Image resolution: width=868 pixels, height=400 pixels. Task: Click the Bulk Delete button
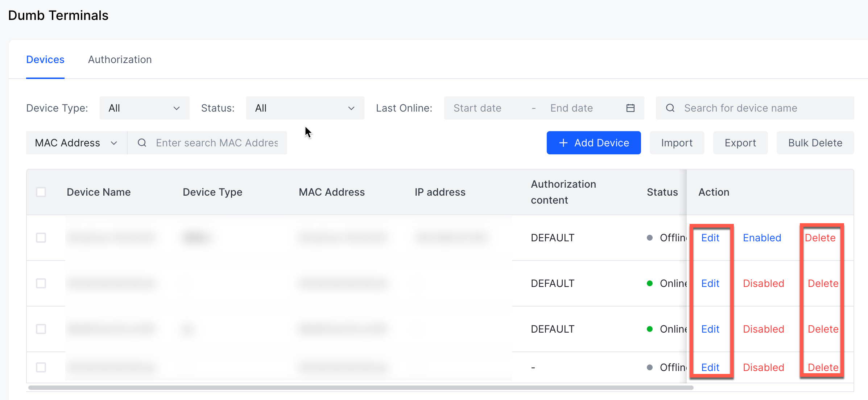[x=815, y=143]
